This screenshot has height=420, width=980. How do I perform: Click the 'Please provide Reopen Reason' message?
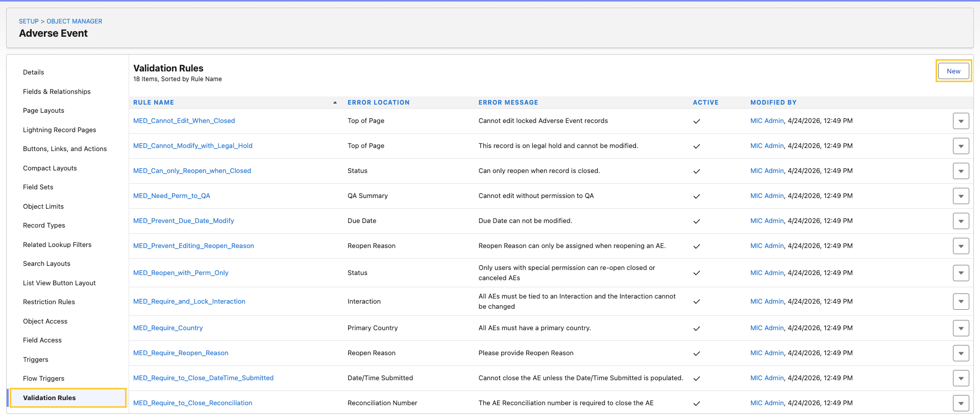coord(526,353)
